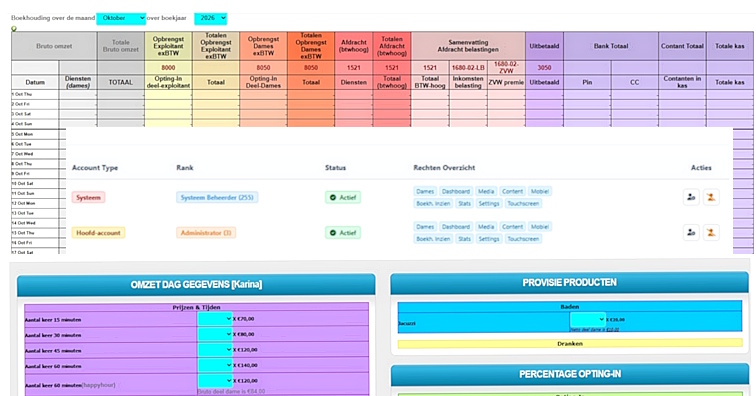Image resolution: width=756 pixels, height=396 pixels.
Task: Click the Totale Bruto omzet column header
Action: pyautogui.click(x=121, y=46)
